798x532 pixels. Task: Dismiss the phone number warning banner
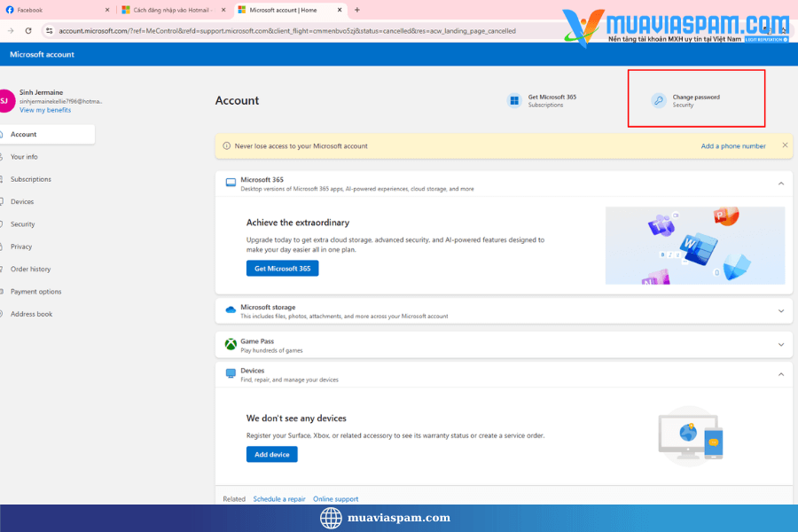[785, 145]
